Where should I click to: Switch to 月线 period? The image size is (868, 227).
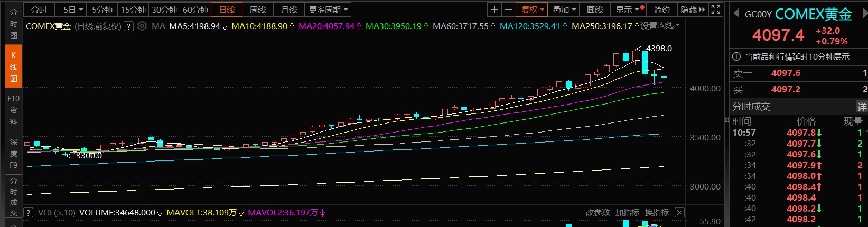pos(289,10)
